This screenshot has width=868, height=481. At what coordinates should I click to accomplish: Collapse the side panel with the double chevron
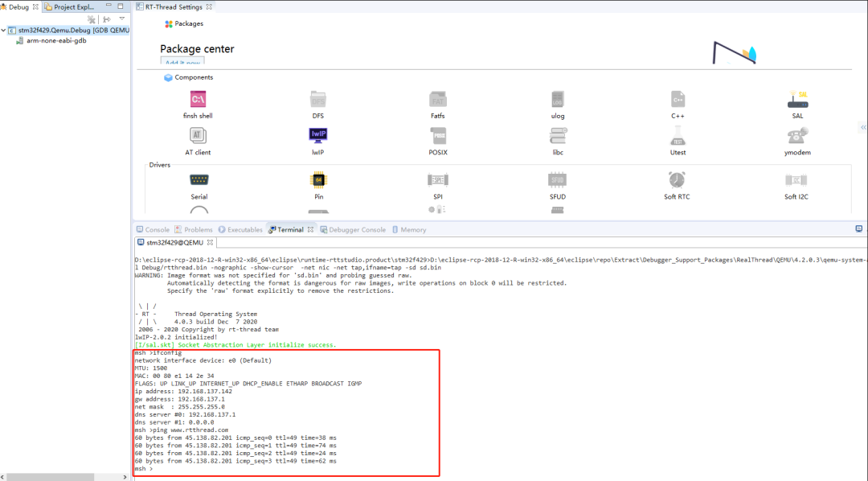coord(863,127)
